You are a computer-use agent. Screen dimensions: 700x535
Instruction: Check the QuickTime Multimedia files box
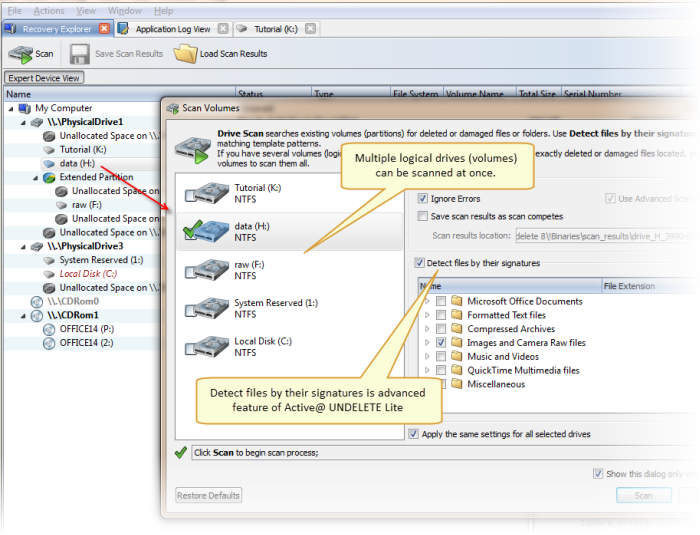point(441,370)
